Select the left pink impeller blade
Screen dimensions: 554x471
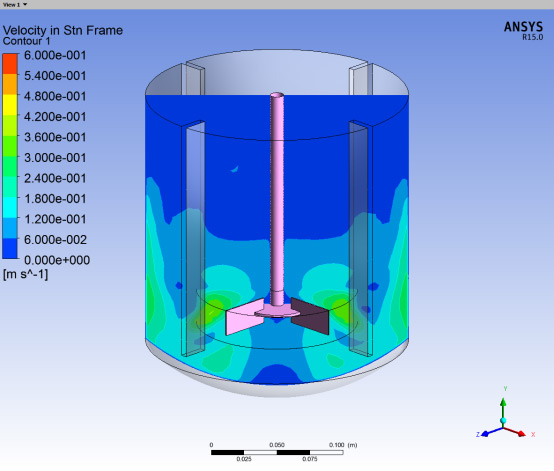pyautogui.click(x=244, y=317)
